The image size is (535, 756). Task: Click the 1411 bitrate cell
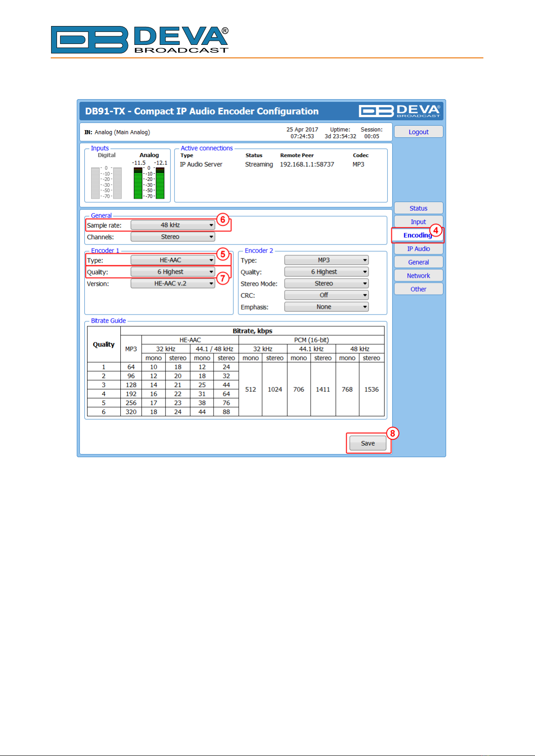(x=323, y=389)
